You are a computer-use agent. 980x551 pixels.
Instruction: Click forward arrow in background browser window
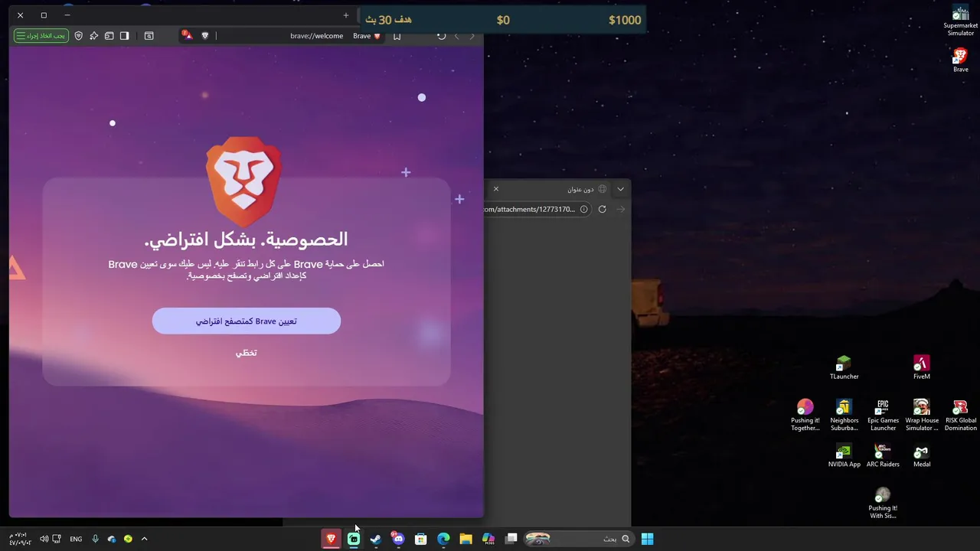pos(620,209)
